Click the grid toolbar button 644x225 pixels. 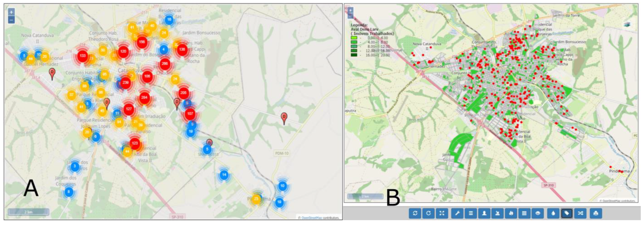coord(525,213)
